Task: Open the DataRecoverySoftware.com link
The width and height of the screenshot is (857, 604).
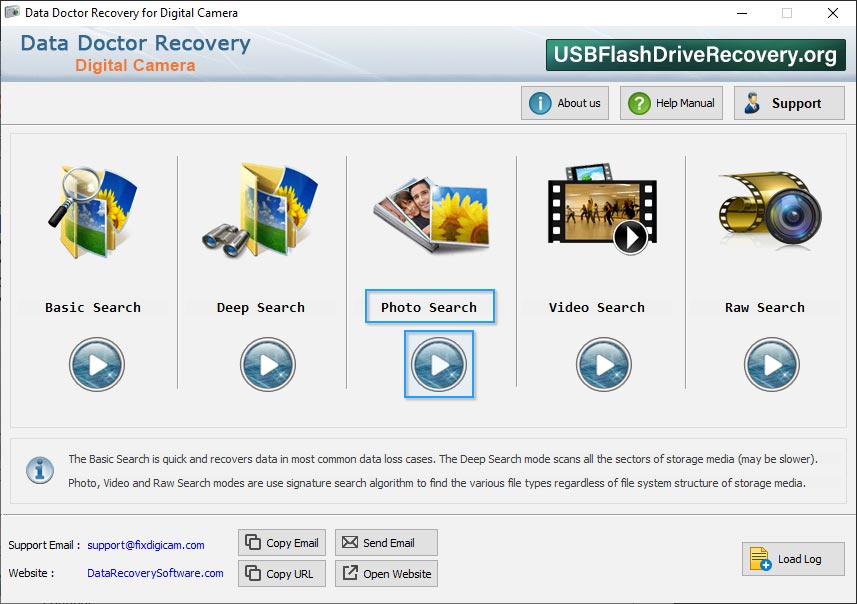Action: point(155,573)
